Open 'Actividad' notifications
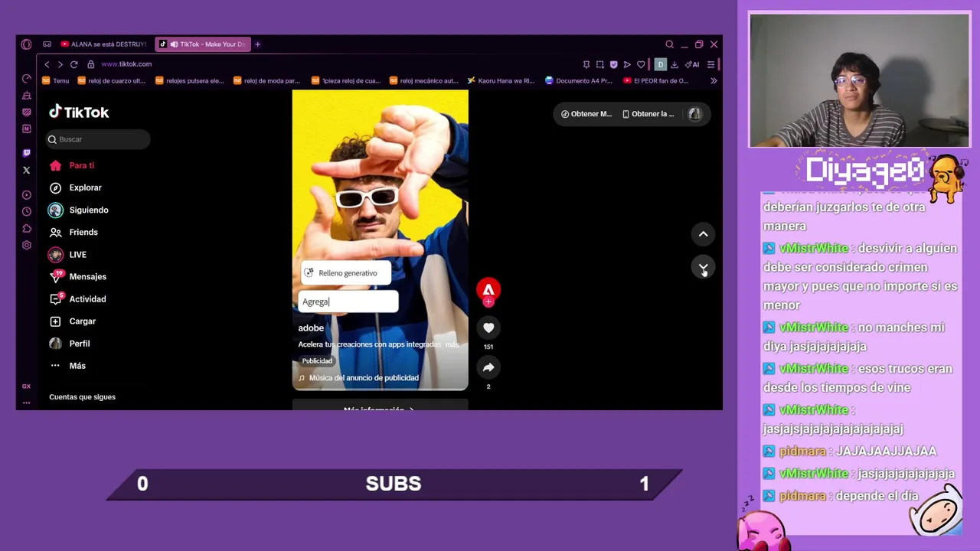The height and width of the screenshot is (551, 980). 77,299
